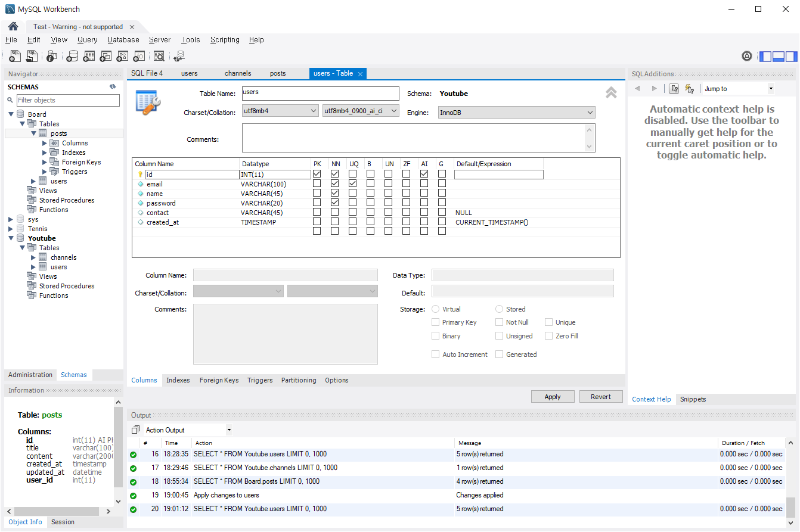Collapse the Board schema in Navigator

pyautogui.click(x=11, y=114)
